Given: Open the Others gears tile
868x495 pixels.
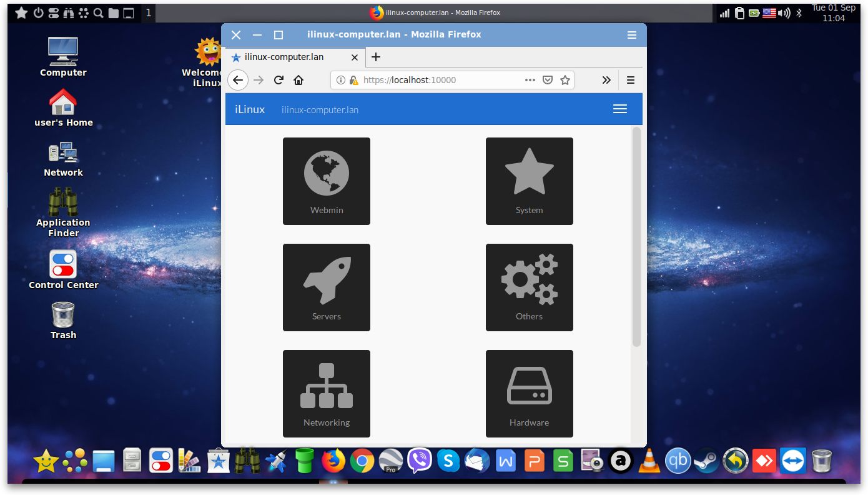Looking at the screenshot, I should pyautogui.click(x=530, y=287).
